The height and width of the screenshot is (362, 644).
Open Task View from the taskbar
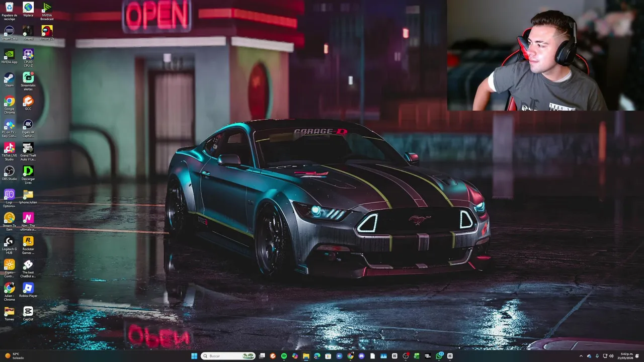(262, 356)
